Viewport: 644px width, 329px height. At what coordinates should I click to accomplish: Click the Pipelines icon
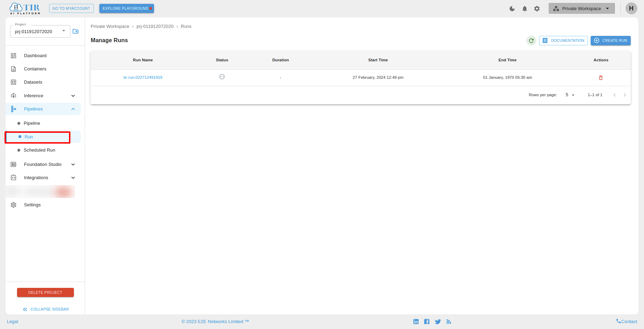14,109
